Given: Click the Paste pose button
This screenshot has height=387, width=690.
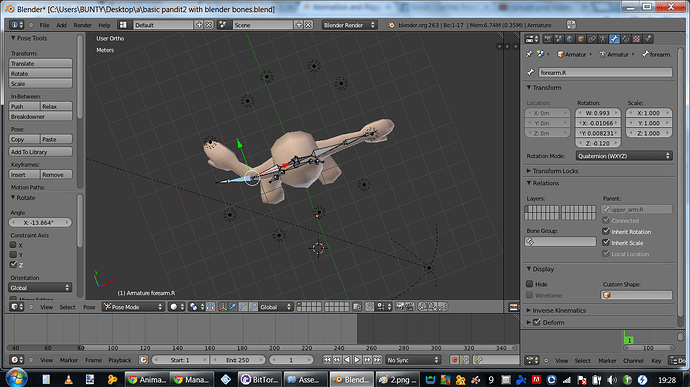Looking at the screenshot, I should point(56,139).
